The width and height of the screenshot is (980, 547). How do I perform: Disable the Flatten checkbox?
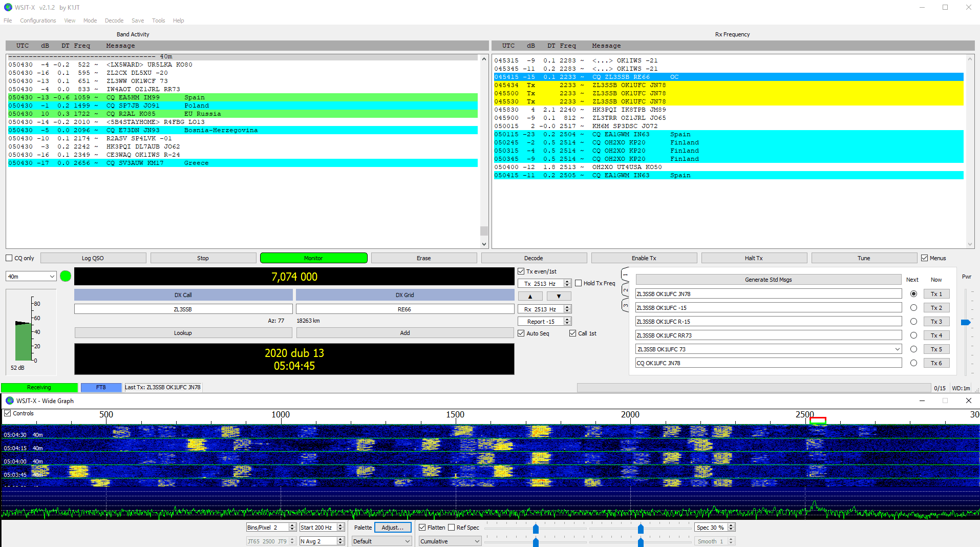[x=422, y=528]
